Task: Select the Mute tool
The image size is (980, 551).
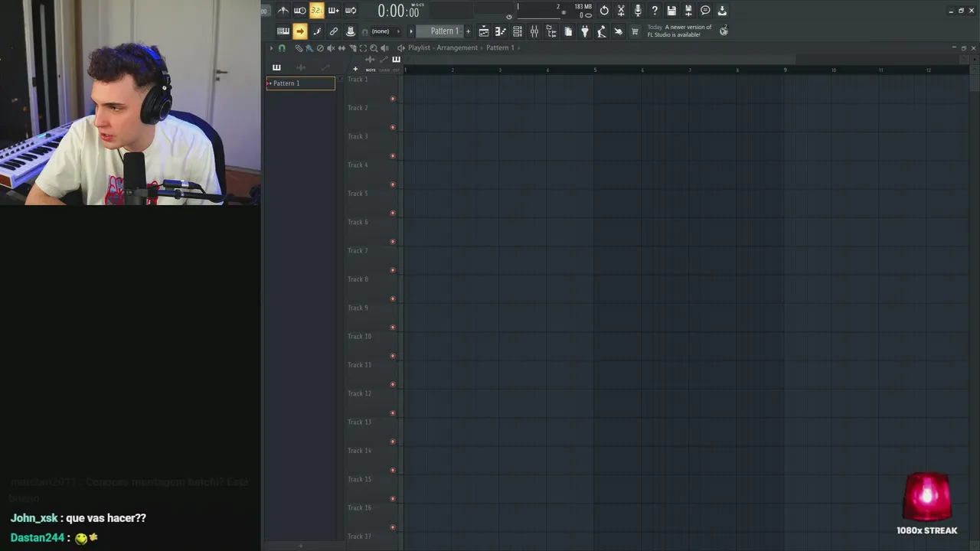Action: tap(331, 48)
